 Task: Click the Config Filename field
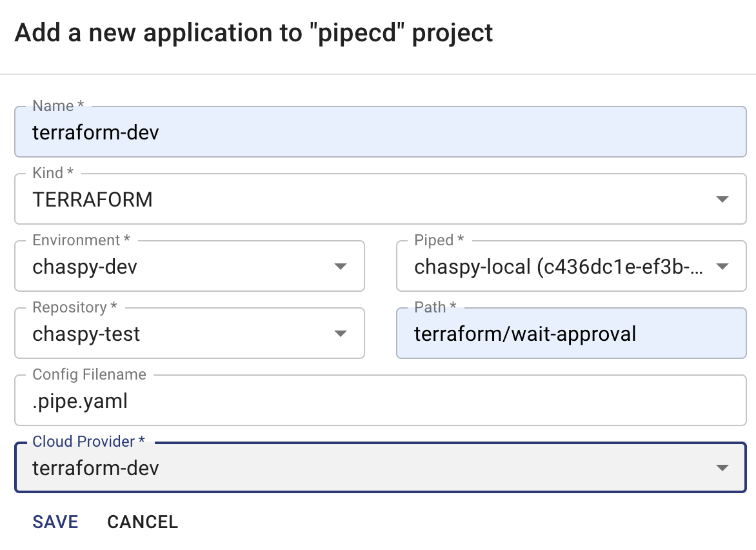click(x=378, y=400)
